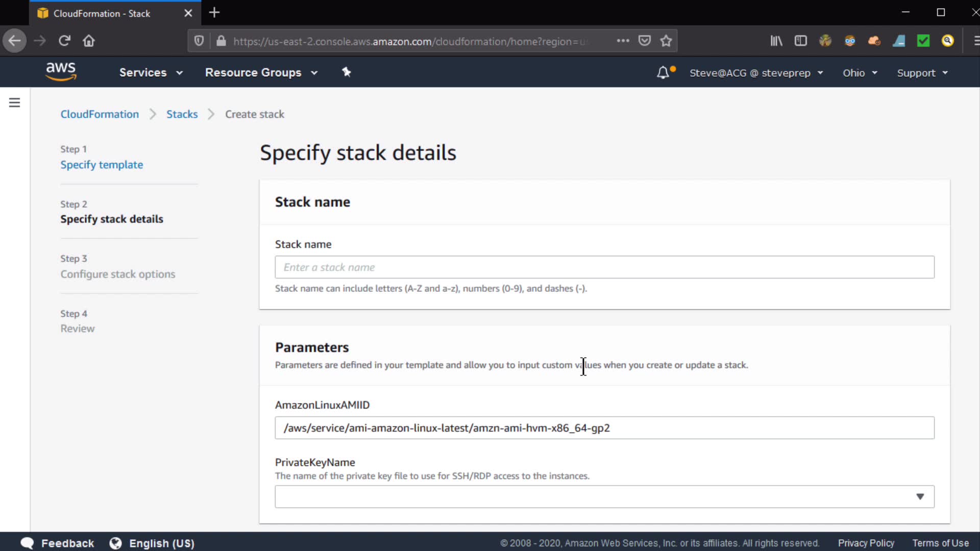980x551 pixels.
Task: Click into the Stack name input field
Action: click(x=604, y=267)
